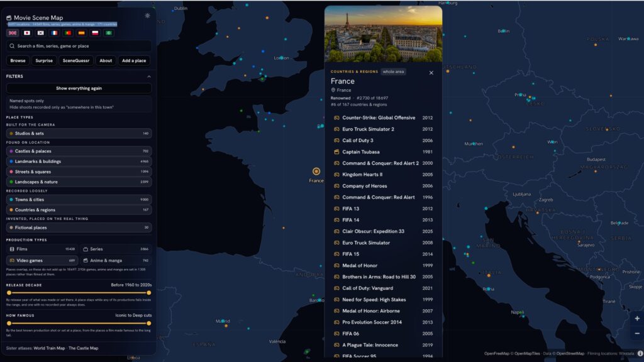The image size is (644, 362).
Task: Close the France details panel
Action: coord(431,73)
